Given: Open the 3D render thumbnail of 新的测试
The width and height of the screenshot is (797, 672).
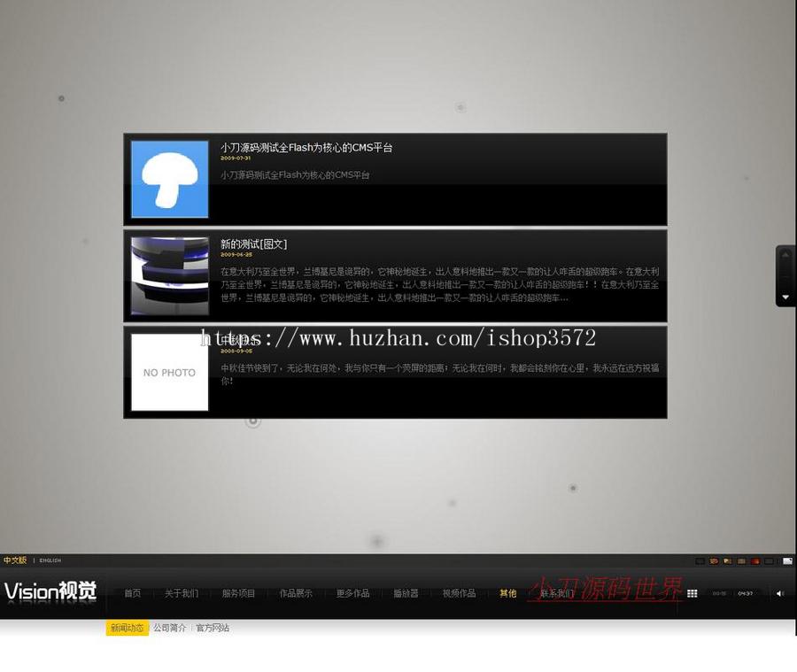Looking at the screenshot, I should click(170, 276).
